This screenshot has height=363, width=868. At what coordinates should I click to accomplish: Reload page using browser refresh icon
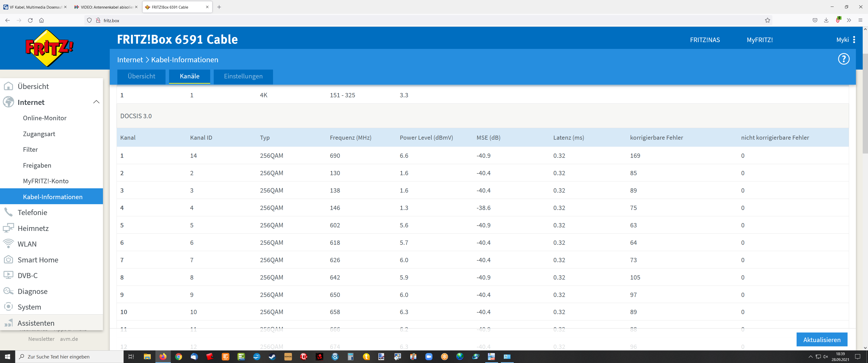[x=30, y=20]
